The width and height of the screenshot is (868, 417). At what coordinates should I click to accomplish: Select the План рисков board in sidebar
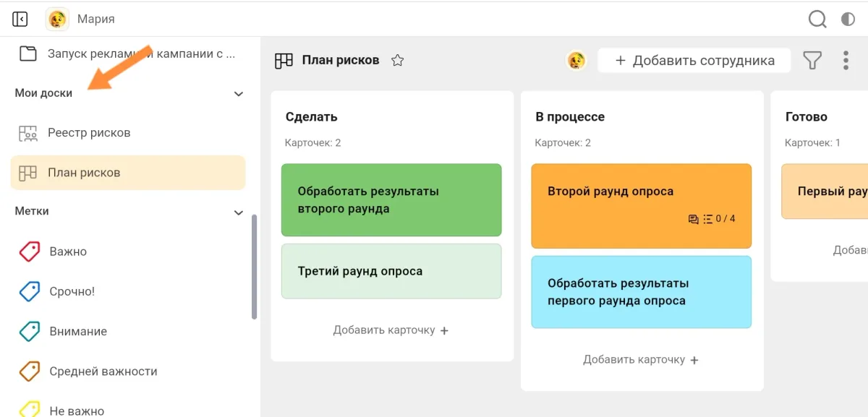pyautogui.click(x=84, y=173)
